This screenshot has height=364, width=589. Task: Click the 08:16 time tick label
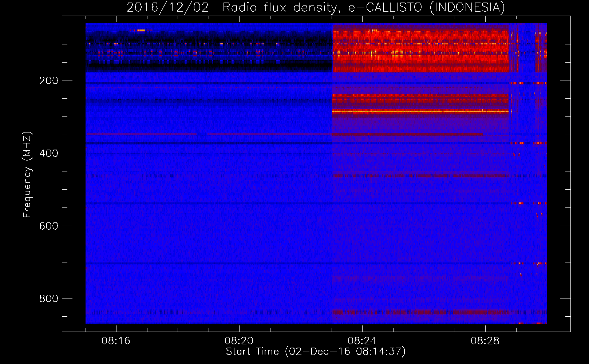116,341
